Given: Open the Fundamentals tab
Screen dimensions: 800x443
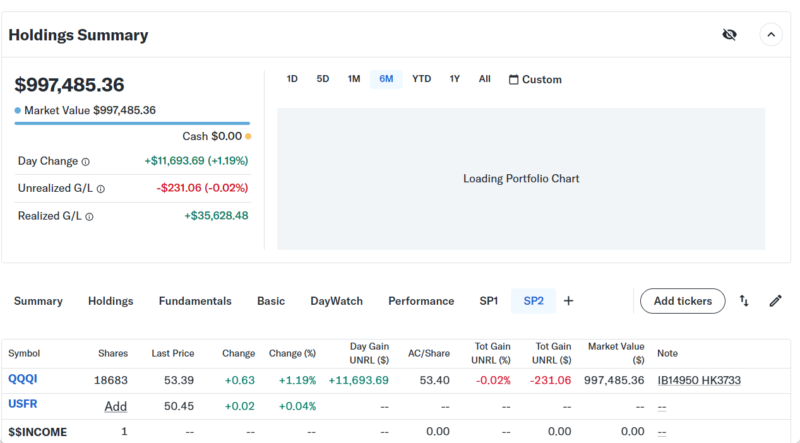Looking at the screenshot, I should (195, 301).
